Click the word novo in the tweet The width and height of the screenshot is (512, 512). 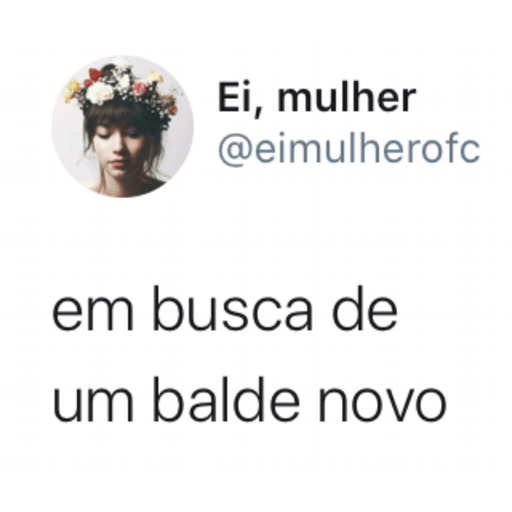[383, 405]
